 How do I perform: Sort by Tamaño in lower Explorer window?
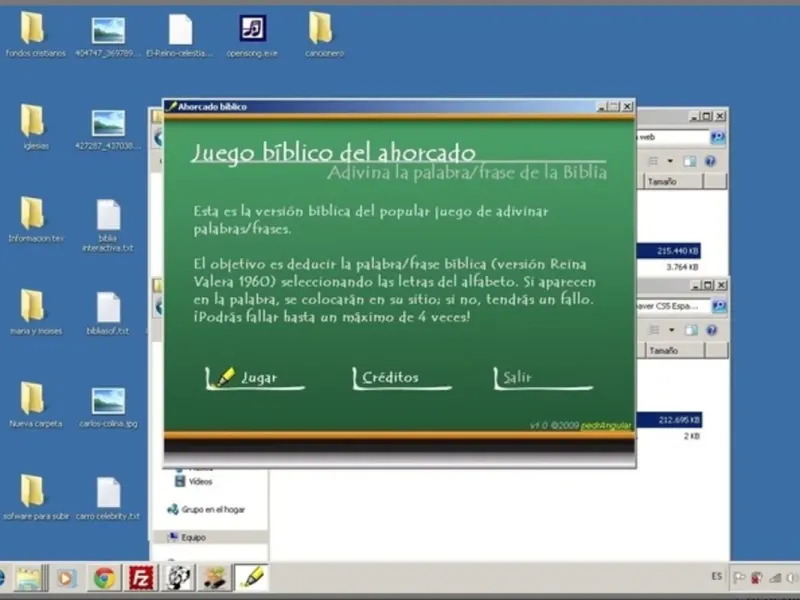674,351
